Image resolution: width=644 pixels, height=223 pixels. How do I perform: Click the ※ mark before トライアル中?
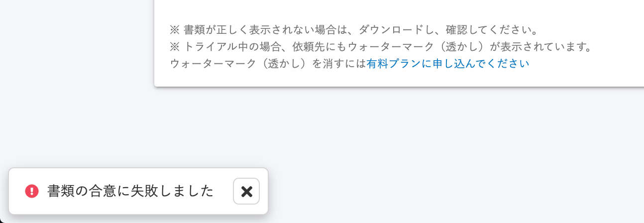(x=175, y=47)
